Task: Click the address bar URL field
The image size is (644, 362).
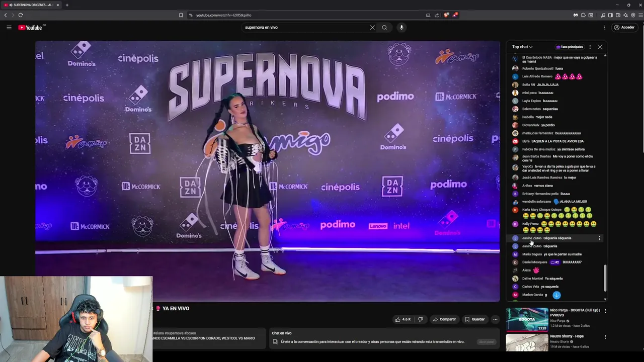Action: coord(306,15)
